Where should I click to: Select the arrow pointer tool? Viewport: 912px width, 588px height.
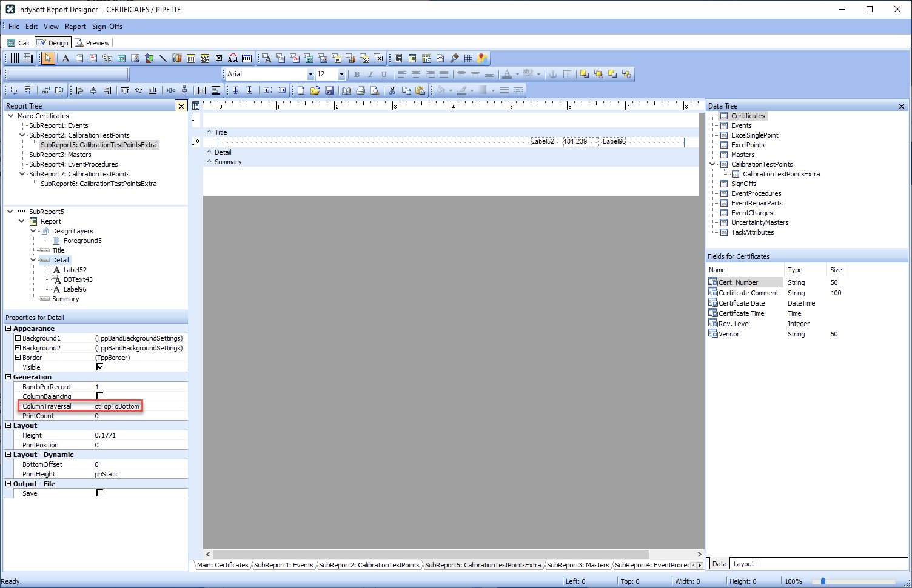tap(48, 58)
